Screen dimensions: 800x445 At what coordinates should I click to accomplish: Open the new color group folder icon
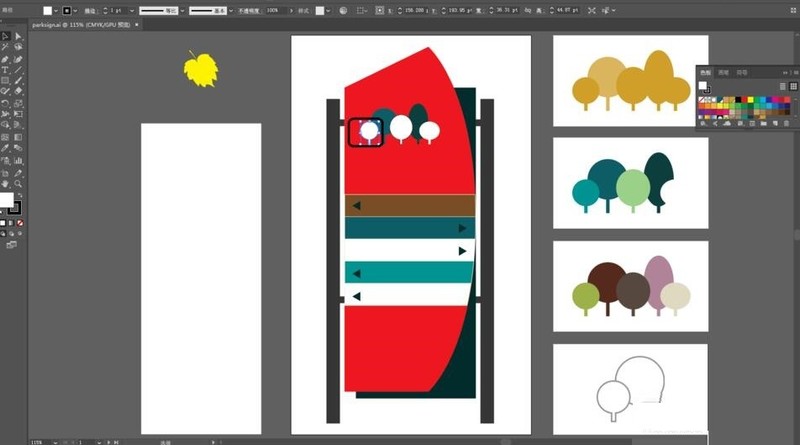(x=763, y=123)
